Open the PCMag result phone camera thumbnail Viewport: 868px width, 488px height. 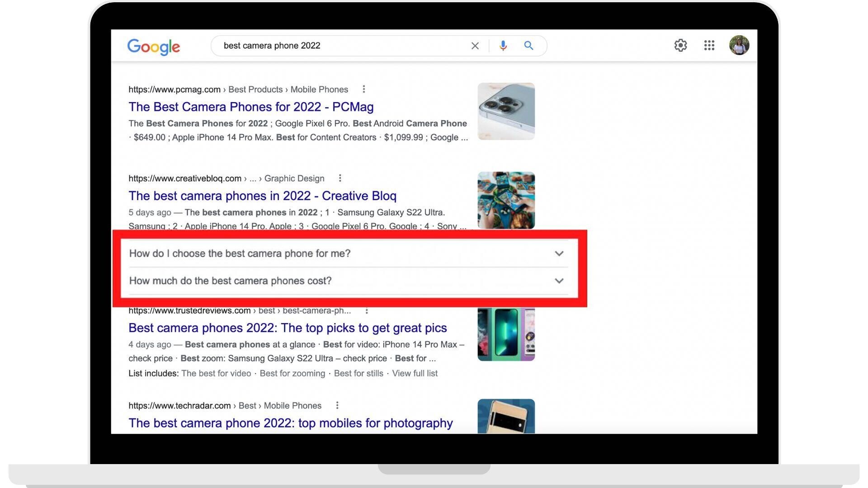(506, 111)
